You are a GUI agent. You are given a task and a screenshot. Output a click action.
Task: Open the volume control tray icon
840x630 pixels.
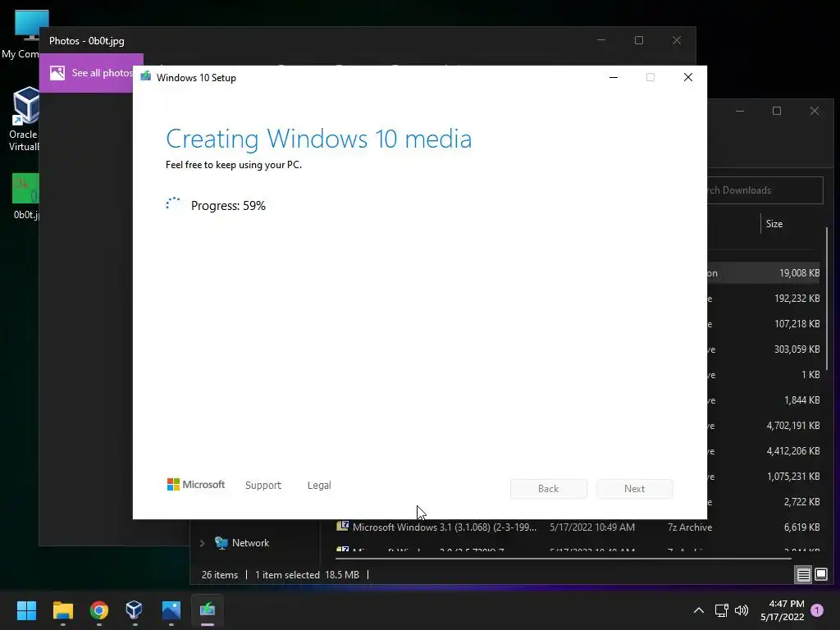tap(742, 610)
